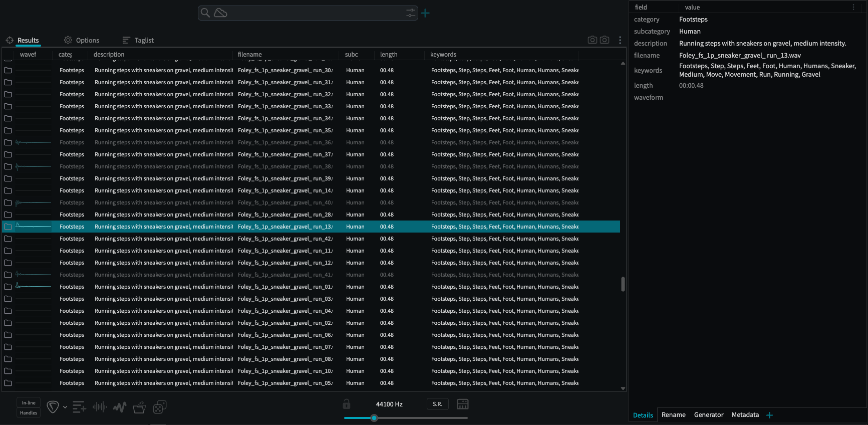Click the second camera snapshot icon
The image size is (868, 425).
click(x=605, y=40)
